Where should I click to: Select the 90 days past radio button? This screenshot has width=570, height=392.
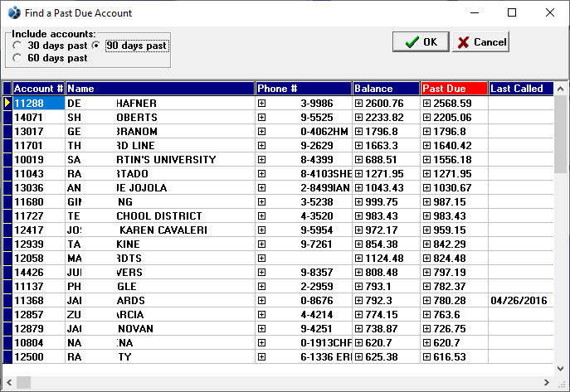point(98,46)
